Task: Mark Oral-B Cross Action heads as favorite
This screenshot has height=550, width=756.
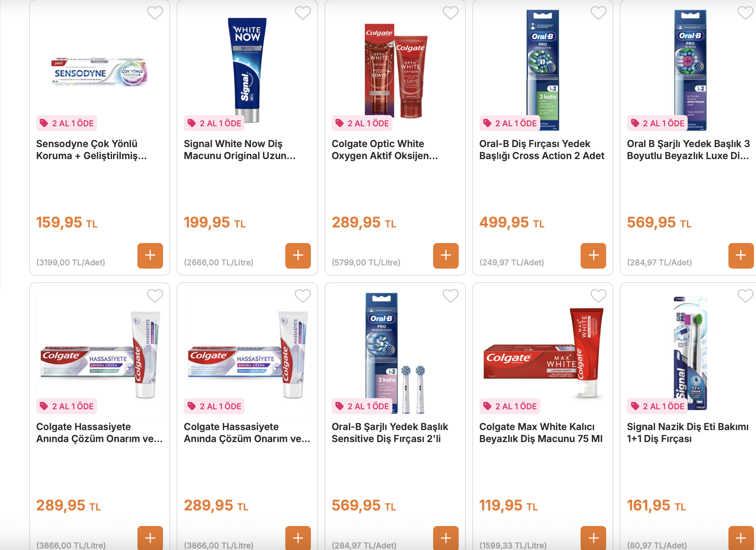Action: 599,13
